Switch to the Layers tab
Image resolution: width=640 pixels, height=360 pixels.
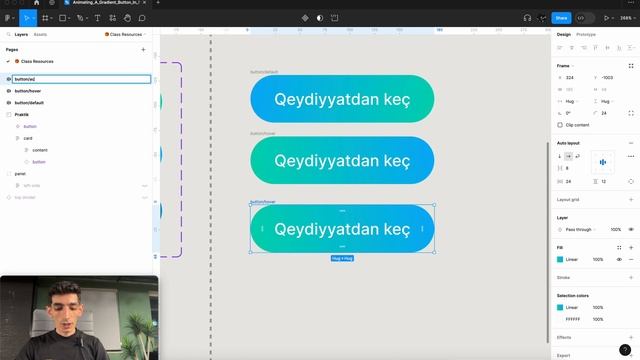point(21,35)
